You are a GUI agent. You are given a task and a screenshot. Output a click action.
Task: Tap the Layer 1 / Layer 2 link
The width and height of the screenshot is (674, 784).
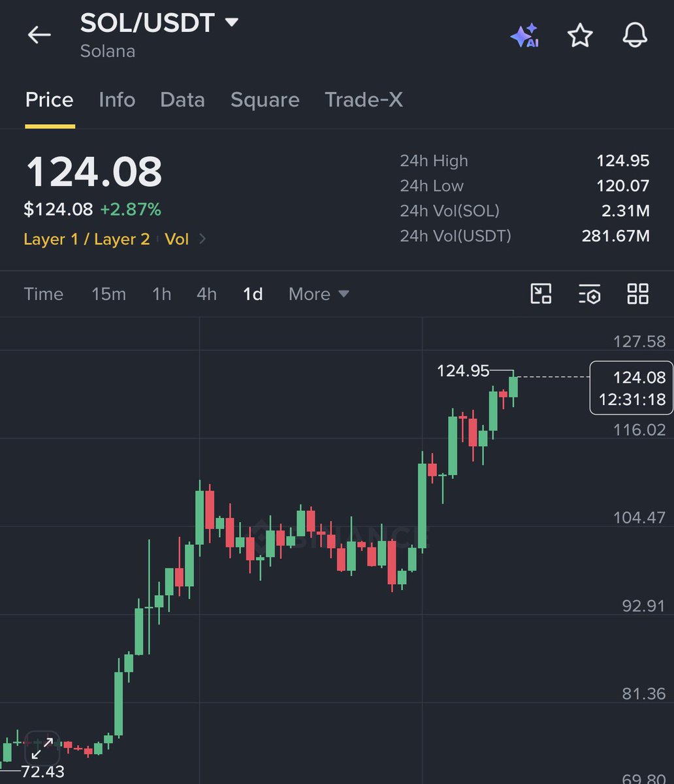click(x=87, y=239)
